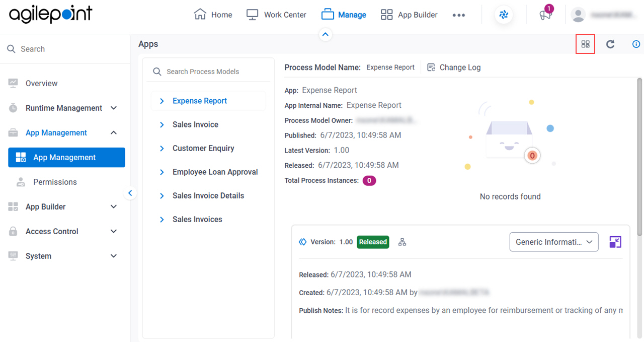Expand System section chevron
This screenshot has height=342, width=644.
click(x=114, y=256)
